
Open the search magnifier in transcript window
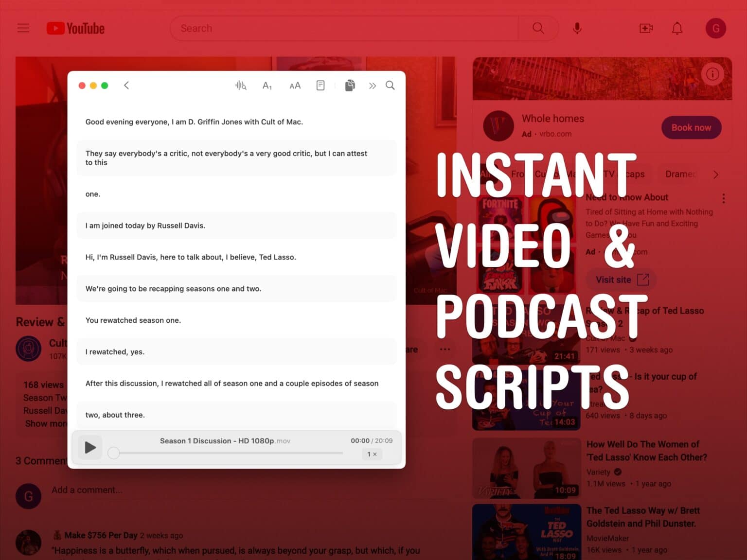[390, 86]
